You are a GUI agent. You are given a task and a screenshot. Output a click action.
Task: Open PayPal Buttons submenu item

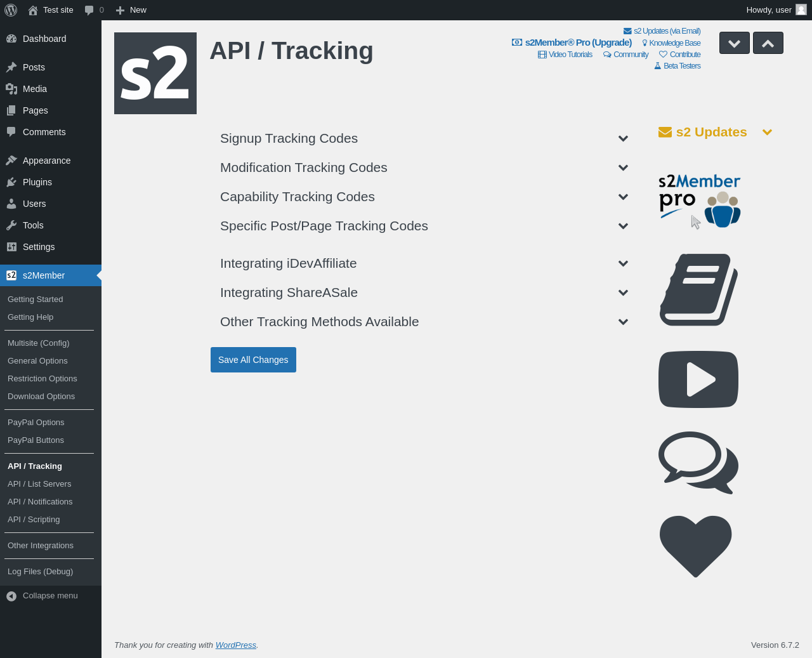(51, 440)
